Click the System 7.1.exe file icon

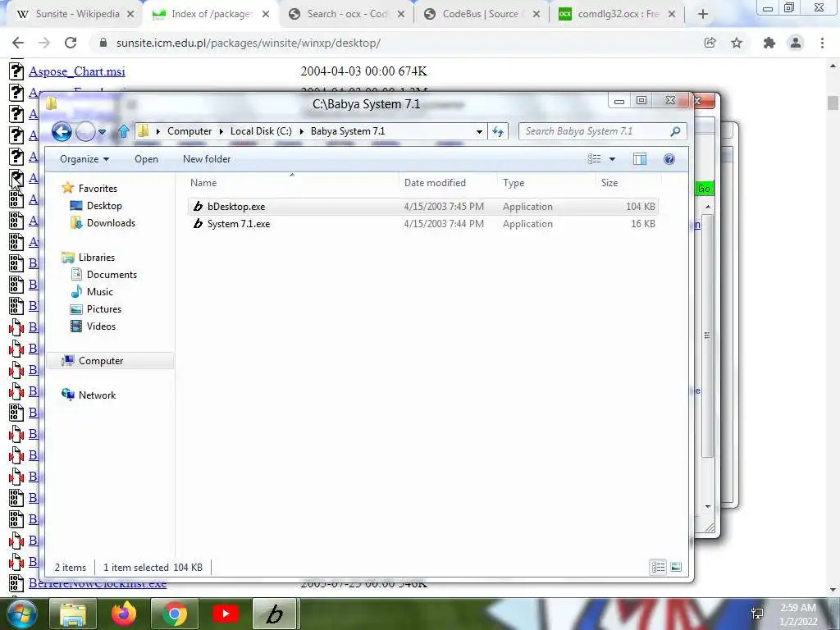198,224
